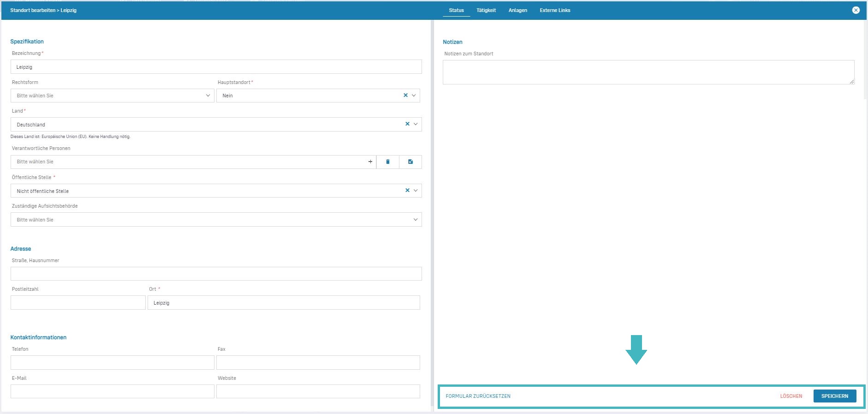This screenshot has width=868, height=414.
Task: Switch to the Tätigkeit tab
Action: (x=486, y=10)
